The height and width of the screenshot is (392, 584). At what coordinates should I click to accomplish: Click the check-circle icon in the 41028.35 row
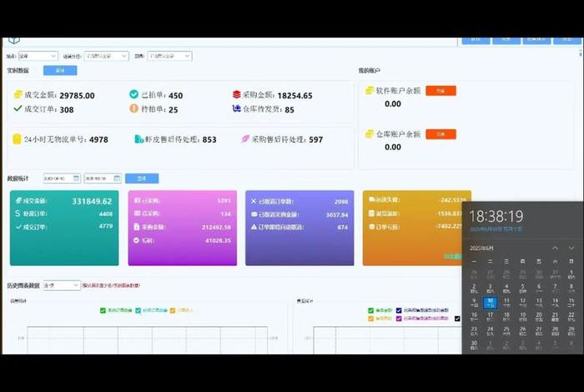point(137,240)
